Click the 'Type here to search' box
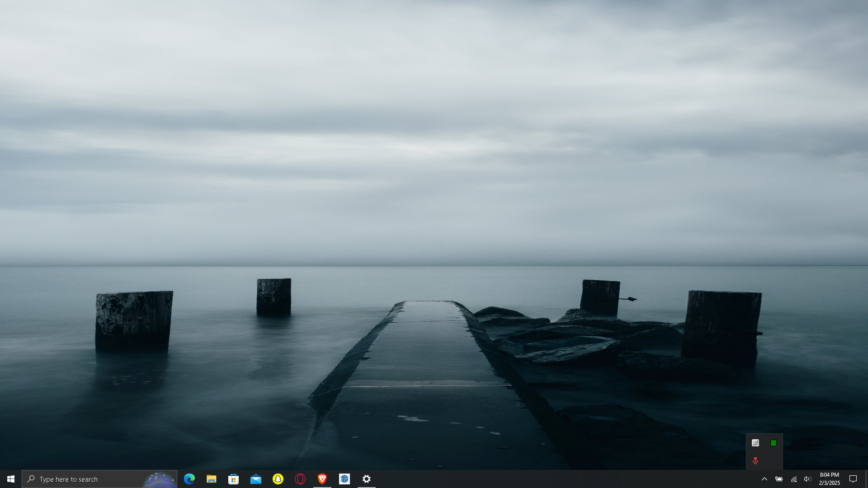Screen dimensions: 868x488 (x=99, y=479)
